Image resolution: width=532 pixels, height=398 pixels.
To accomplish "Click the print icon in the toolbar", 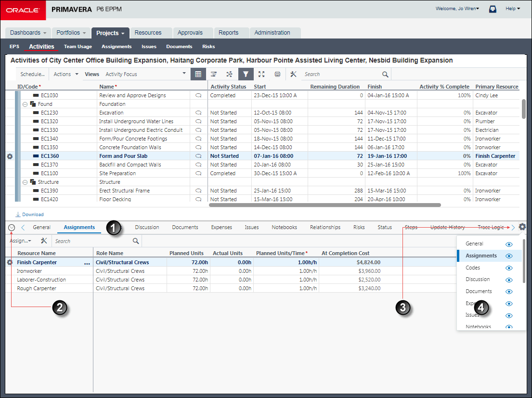I will tap(277, 74).
